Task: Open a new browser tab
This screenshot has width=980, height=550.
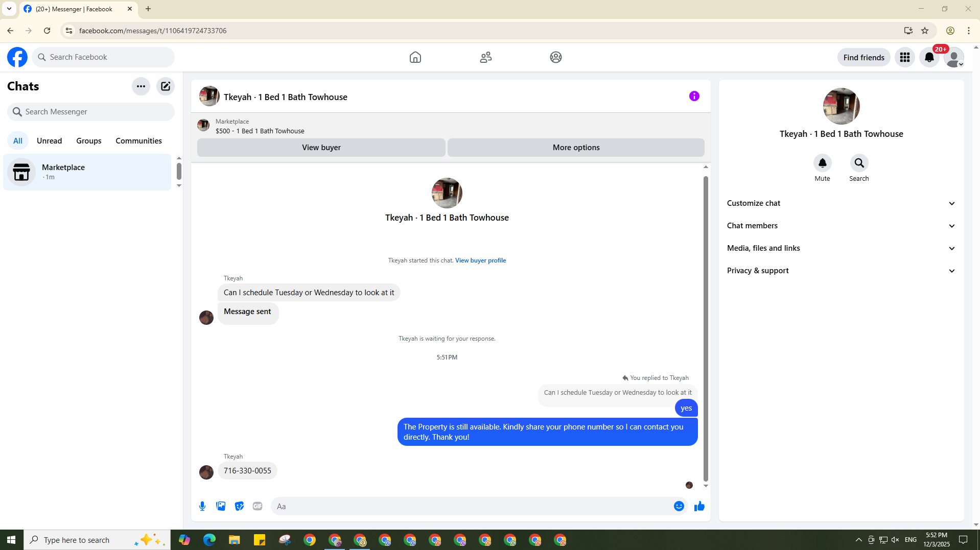Action: pos(148,9)
